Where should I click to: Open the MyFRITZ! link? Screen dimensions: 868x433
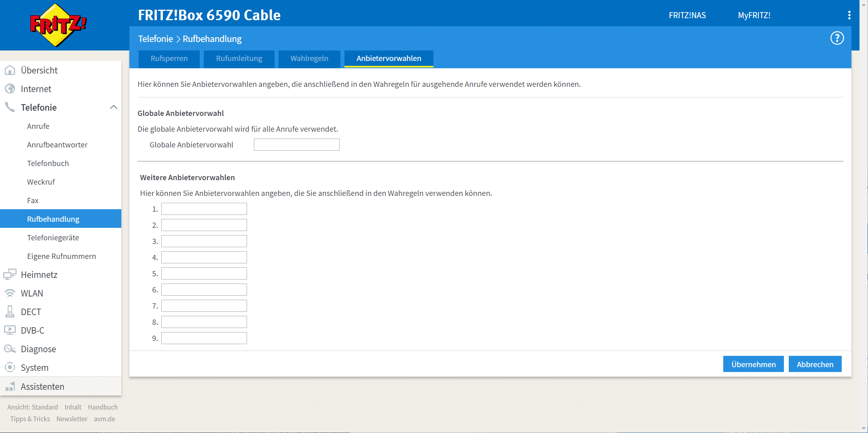coord(754,15)
